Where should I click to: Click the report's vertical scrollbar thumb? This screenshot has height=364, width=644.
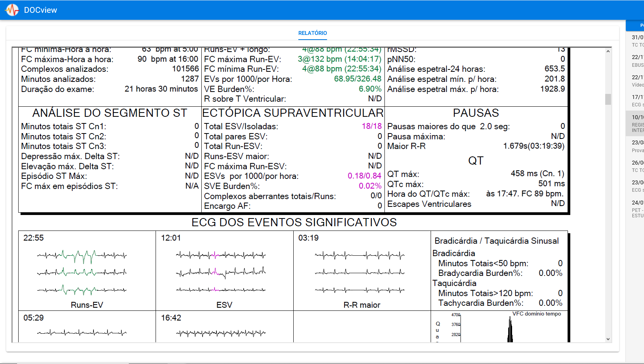pyautogui.click(x=608, y=99)
